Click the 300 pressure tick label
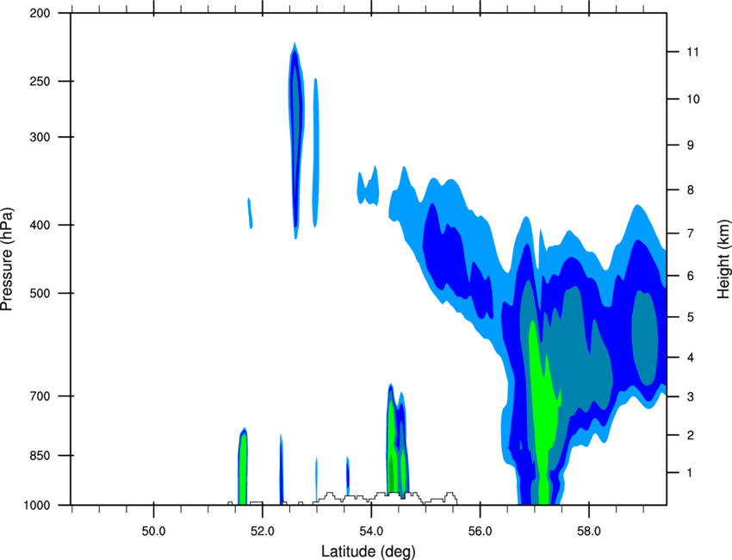This screenshot has width=732, height=560. pyautogui.click(x=40, y=137)
